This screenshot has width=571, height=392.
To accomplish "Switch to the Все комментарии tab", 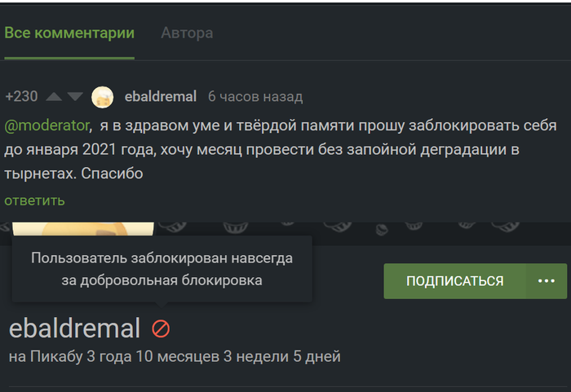I will (69, 33).
